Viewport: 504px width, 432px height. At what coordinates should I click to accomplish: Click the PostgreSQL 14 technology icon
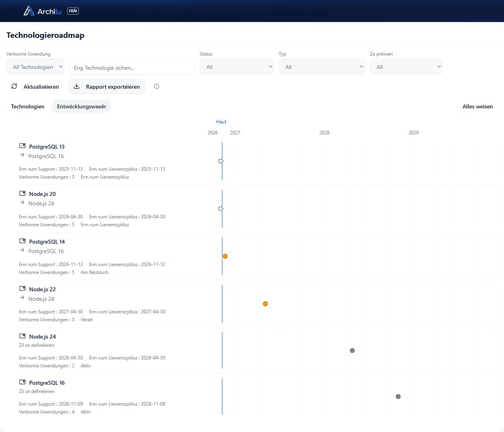point(22,241)
